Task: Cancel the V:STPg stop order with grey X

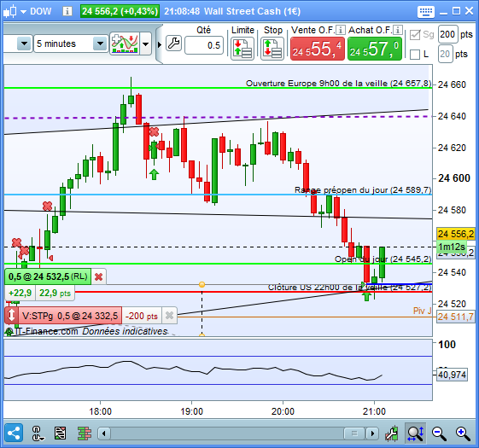Action: point(169,315)
